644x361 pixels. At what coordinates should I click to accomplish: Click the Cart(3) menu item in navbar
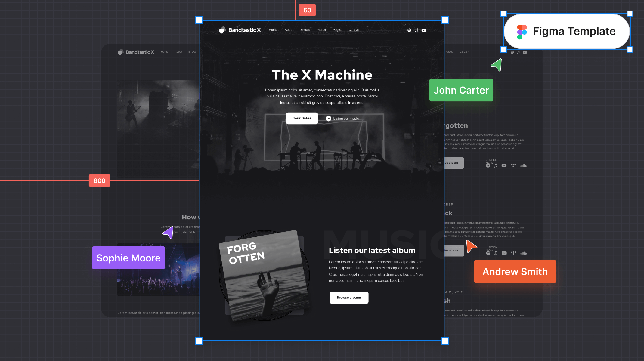pyautogui.click(x=354, y=30)
